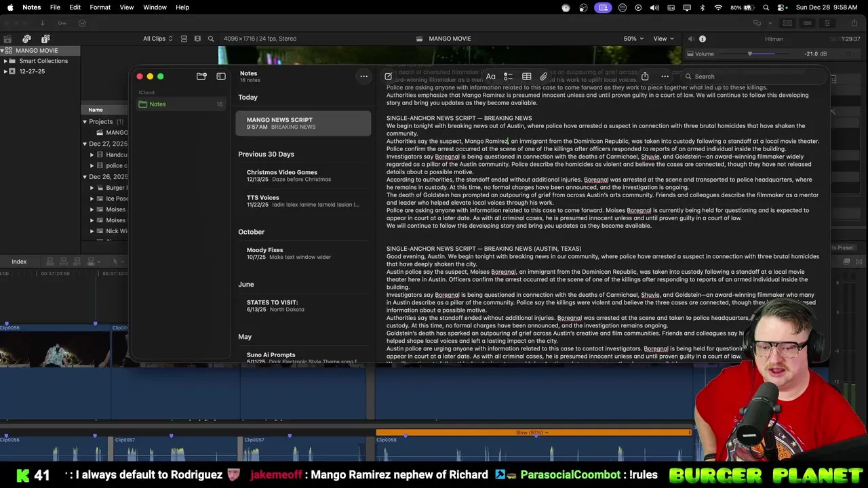
Task: Open the Aa text format menu
Action: click(490, 77)
